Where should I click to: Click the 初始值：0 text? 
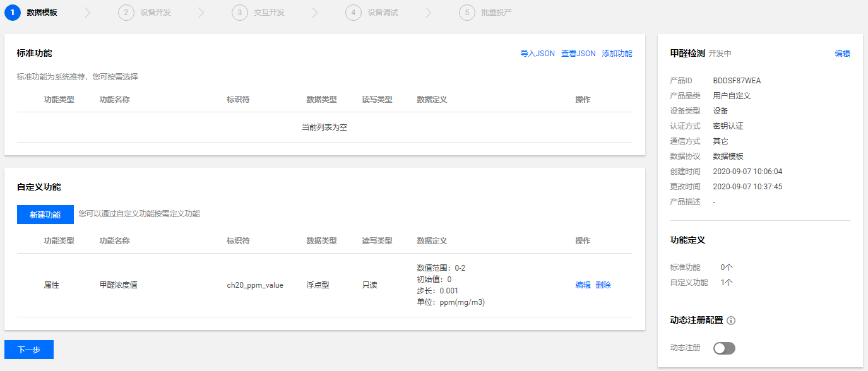[434, 280]
